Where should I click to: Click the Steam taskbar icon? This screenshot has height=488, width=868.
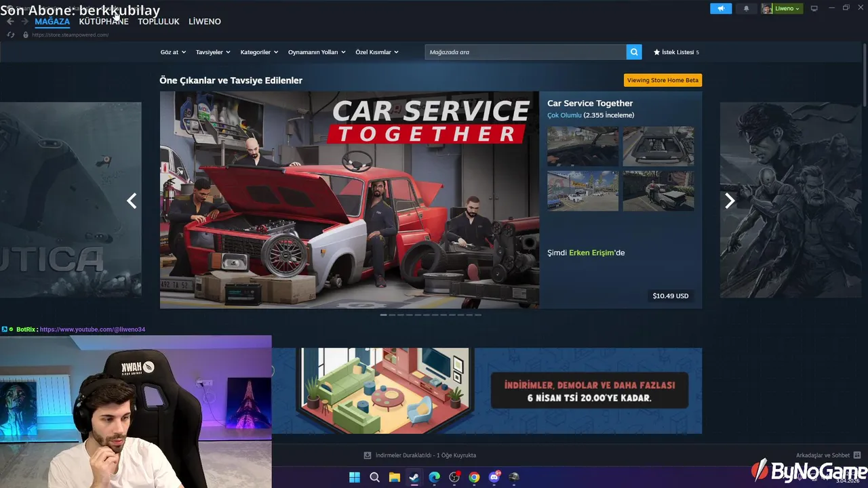tap(414, 477)
